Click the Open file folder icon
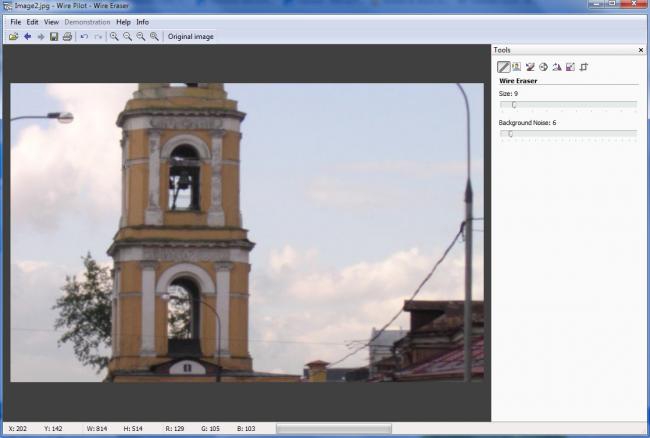650x438 pixels. pos(14,37)
